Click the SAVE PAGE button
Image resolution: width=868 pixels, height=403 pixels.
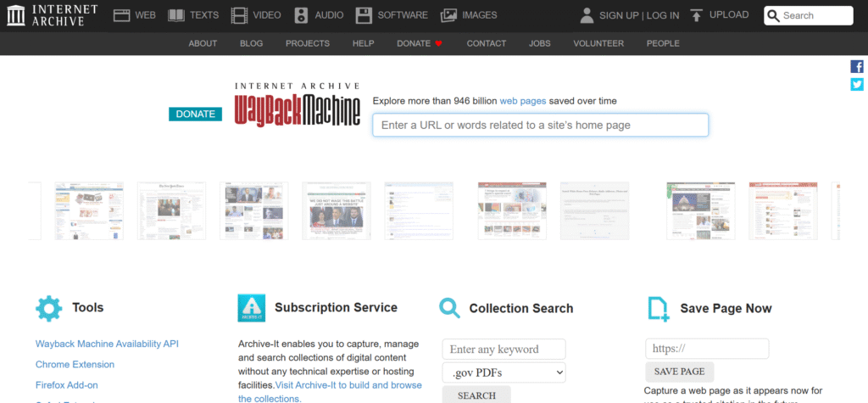click(x=679, y=372)
